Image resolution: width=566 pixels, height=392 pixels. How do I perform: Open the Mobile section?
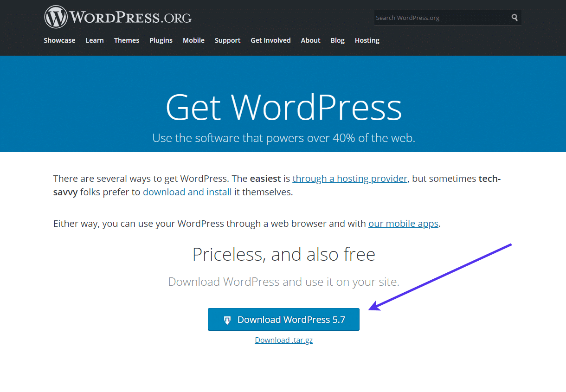coord(193,40)
